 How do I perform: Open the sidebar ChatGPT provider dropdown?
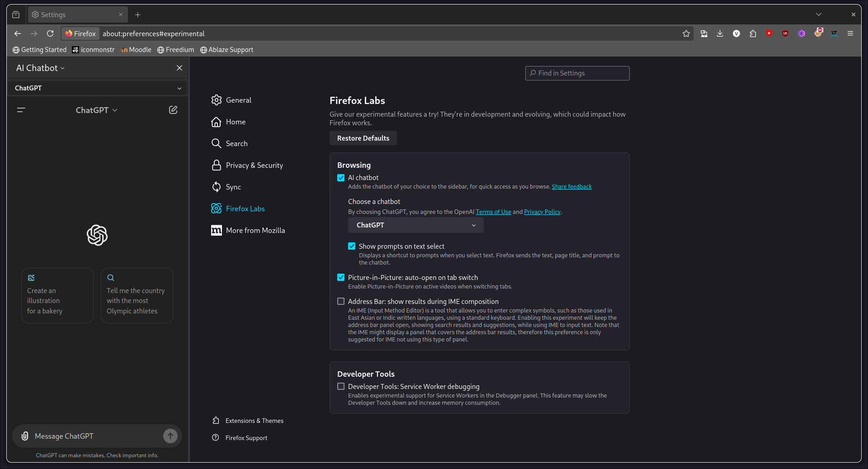coord(97,88)
